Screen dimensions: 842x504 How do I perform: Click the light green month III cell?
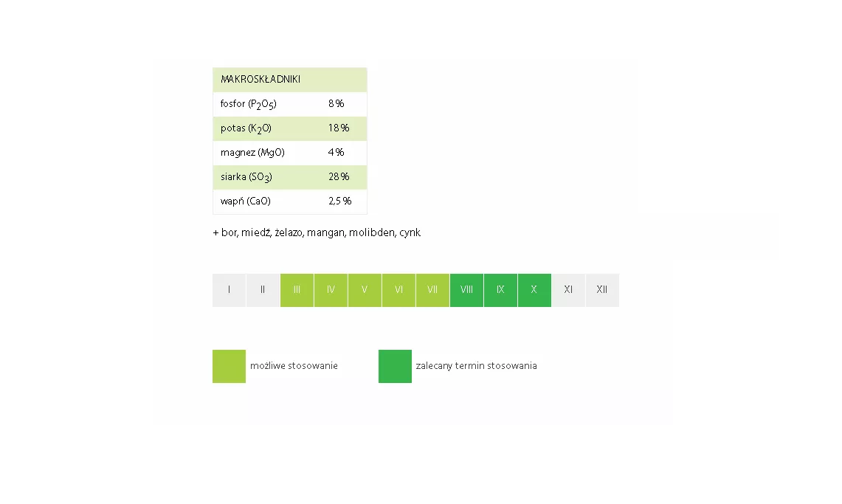[297, 290]
